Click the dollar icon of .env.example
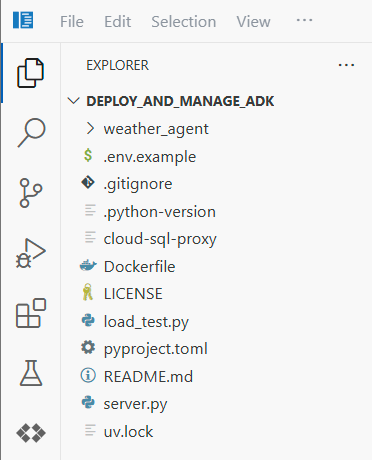This screenshot has height=460, width=372. point(88,155)
